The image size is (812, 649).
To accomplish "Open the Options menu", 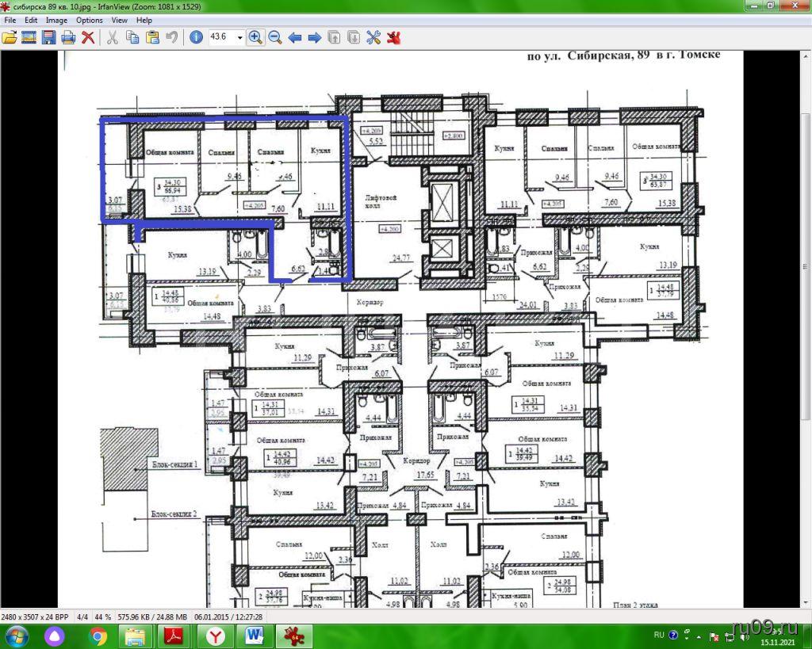I will point(90,20).
